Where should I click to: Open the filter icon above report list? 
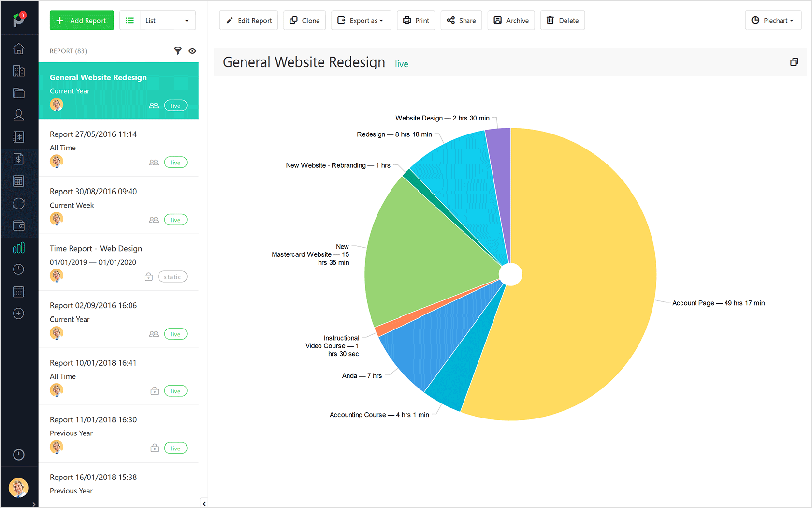click(x=178, y=51)
